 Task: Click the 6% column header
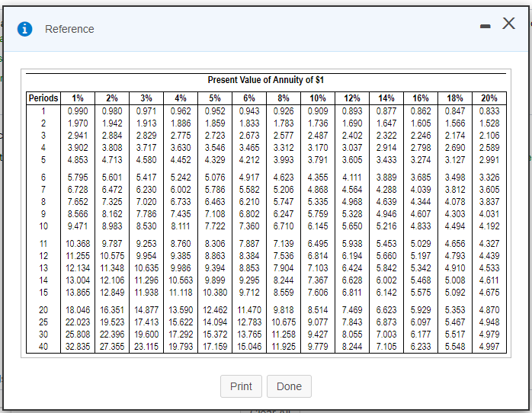[249, 98]
